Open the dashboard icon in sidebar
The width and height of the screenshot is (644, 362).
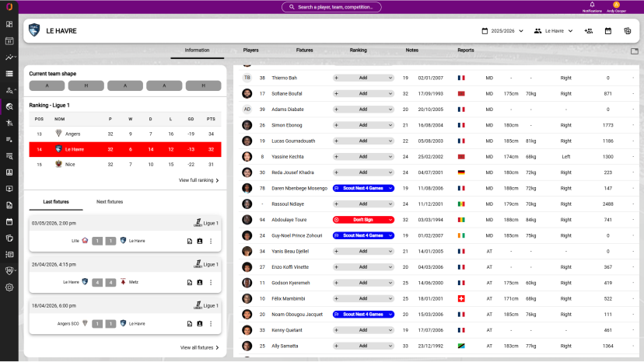9,24
